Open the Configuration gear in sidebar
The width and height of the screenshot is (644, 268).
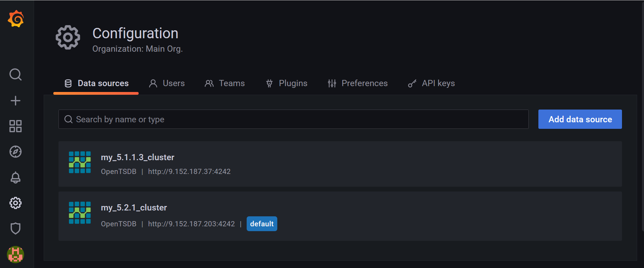pos(15,203)
